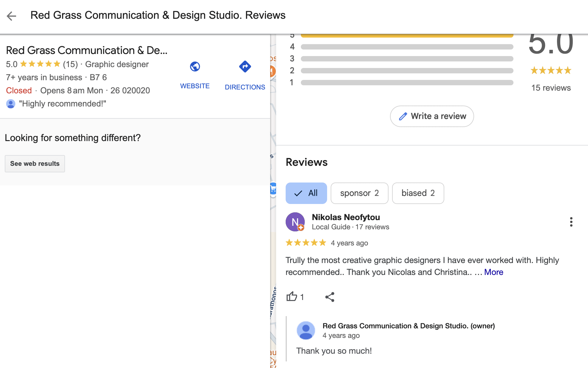This screenshot has width=588, height=368.
Task: Click the 4-star rating bar
Action: point(407,47)
